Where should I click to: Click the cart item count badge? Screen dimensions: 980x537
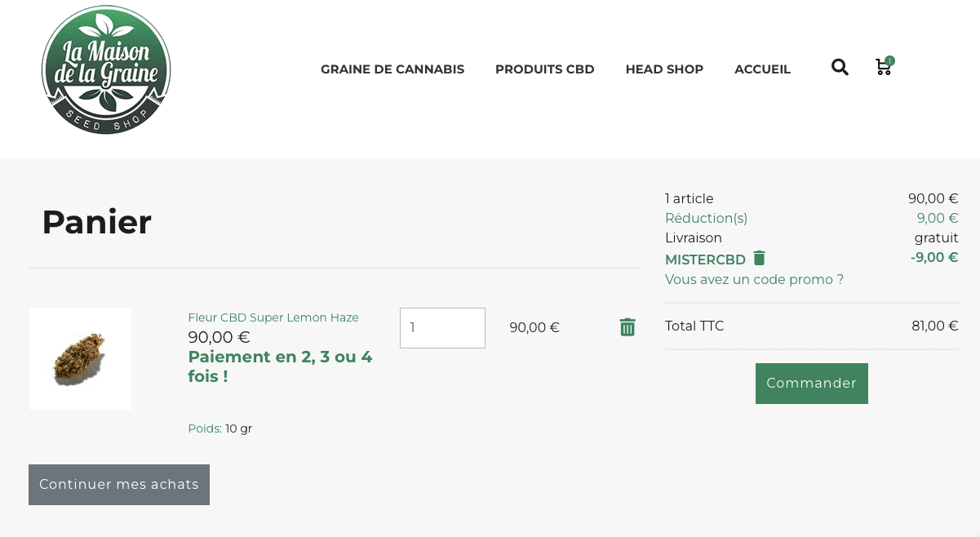tap(889, 60)
